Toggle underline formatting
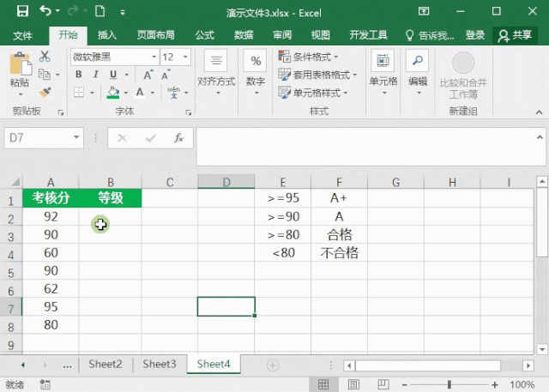The height and width of the screenshot is (392, 549). [113, 75]
